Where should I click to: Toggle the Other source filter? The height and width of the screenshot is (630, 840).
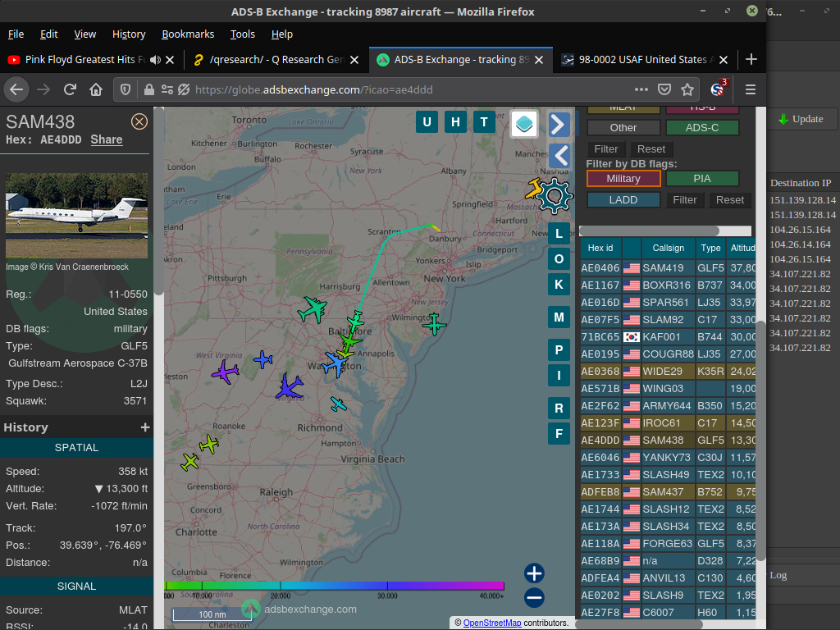[623, 127]
